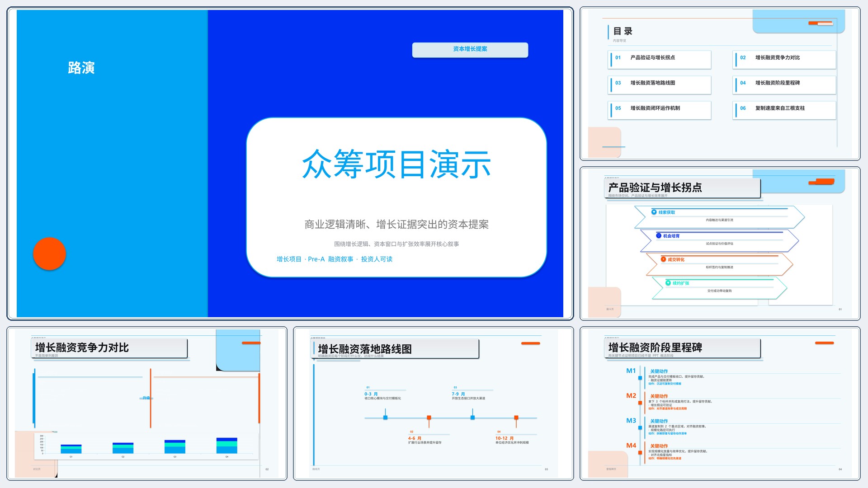This screenshot has height=488, width=868.
Task: Open the 产品验证与增长拐点 slide thumbnail
Action: tap(720, 244)
